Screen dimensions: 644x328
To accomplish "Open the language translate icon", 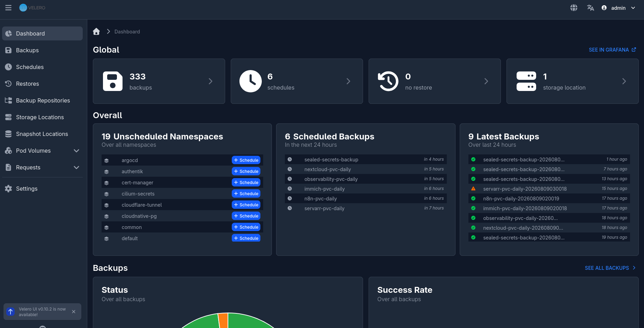I will [x=591, y=8].
